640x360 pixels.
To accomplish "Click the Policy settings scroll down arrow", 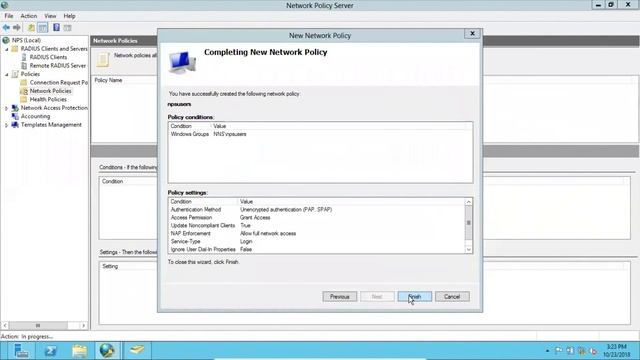I will [469, 249].
